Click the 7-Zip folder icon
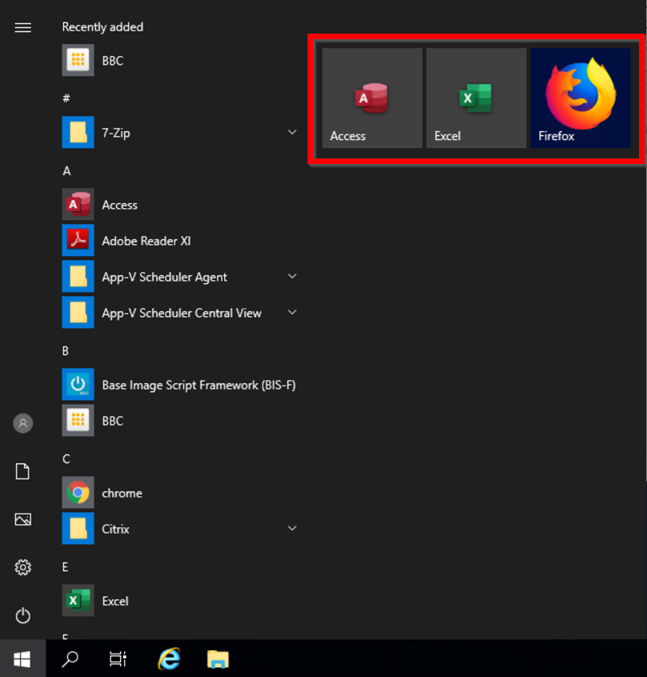 pyautogui.click(x=78, y=132)
